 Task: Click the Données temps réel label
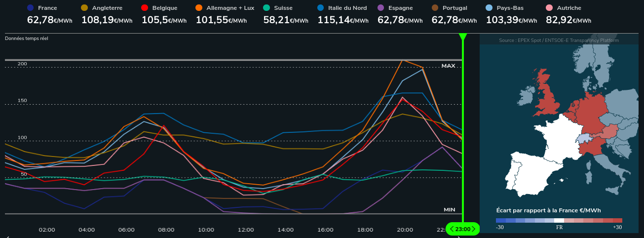pyautogui.click(x=27, y=38)
